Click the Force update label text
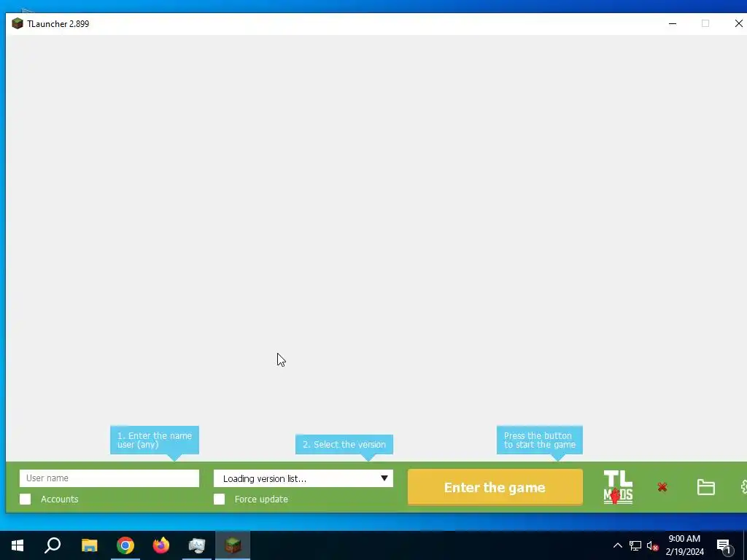 (261, 499)
